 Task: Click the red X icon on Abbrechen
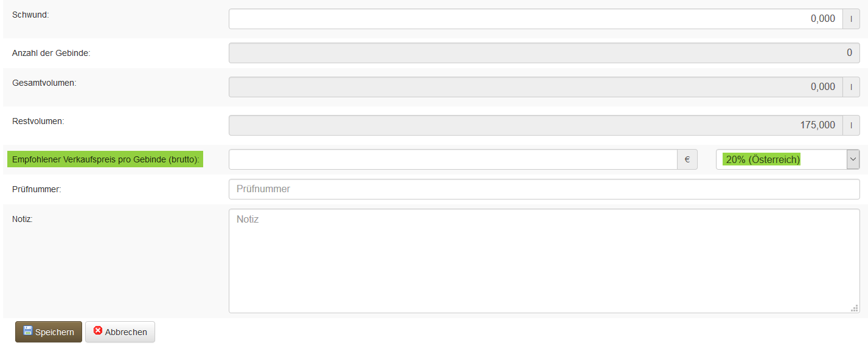tap(98, 331)
